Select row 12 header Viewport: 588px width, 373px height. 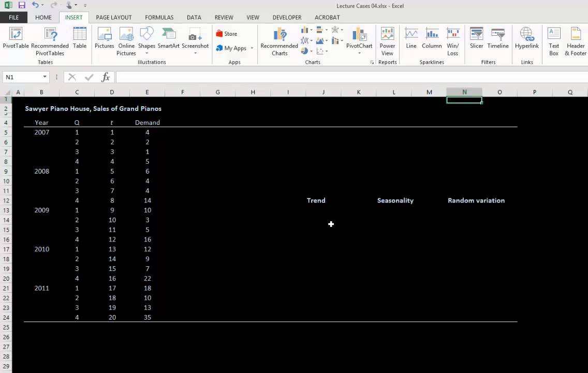(6, 200)
